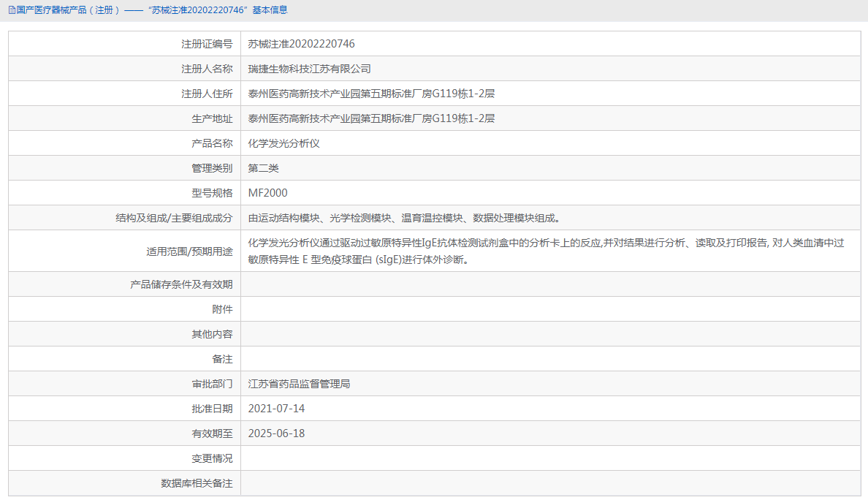This screenshot has height=500, width=868.
Task: Click product name 化学发光分析仪
Action: [284, 143]
